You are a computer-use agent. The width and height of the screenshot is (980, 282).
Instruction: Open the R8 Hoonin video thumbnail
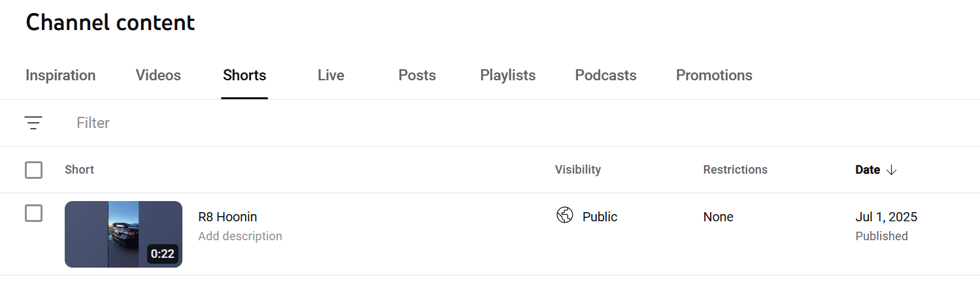point(123,234)
